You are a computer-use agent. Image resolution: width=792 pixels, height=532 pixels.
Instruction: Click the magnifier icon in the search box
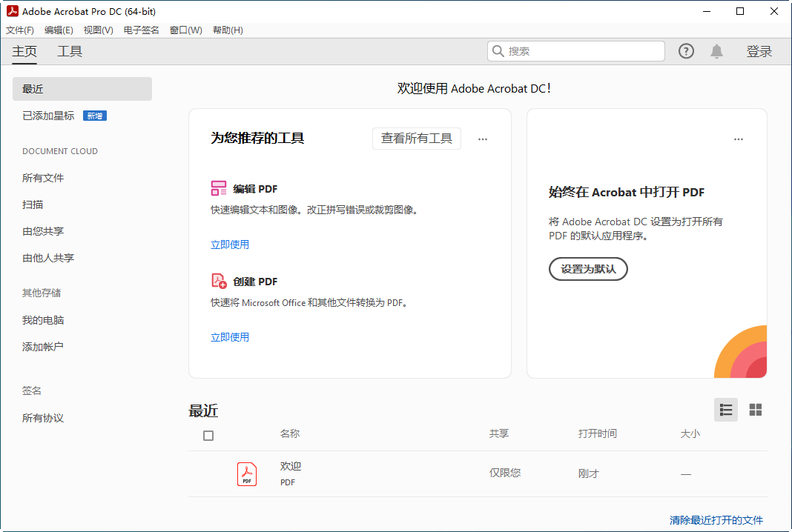498,50
